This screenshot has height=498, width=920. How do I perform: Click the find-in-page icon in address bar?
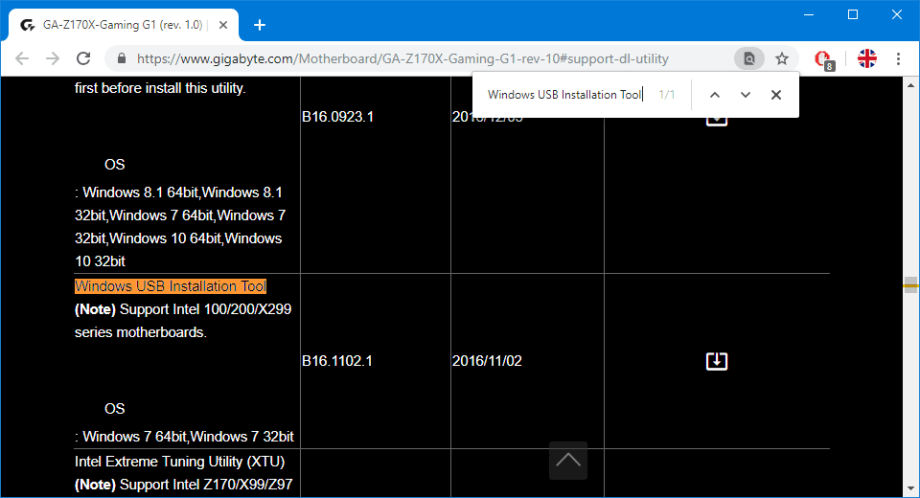[x=748, y=59]
